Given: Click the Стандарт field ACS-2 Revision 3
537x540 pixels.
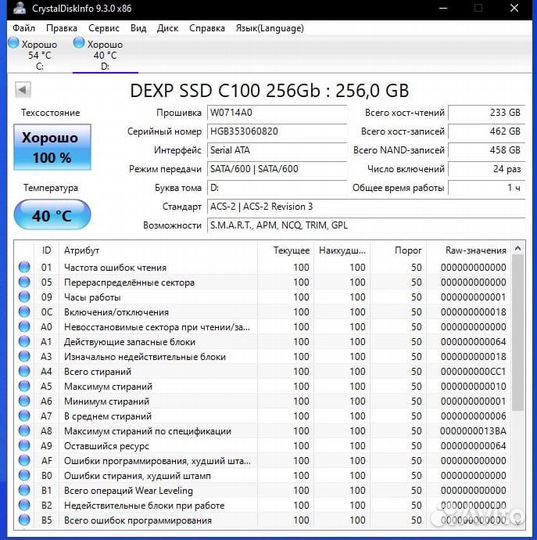Looking at the screenshot, I should pyautogui.click(x=366, y=206).
